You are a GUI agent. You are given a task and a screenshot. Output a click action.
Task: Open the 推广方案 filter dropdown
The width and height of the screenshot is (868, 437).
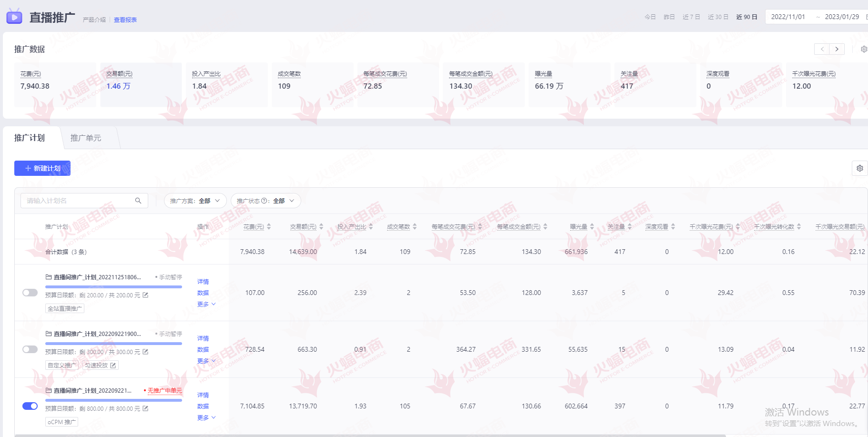point(195,201)
